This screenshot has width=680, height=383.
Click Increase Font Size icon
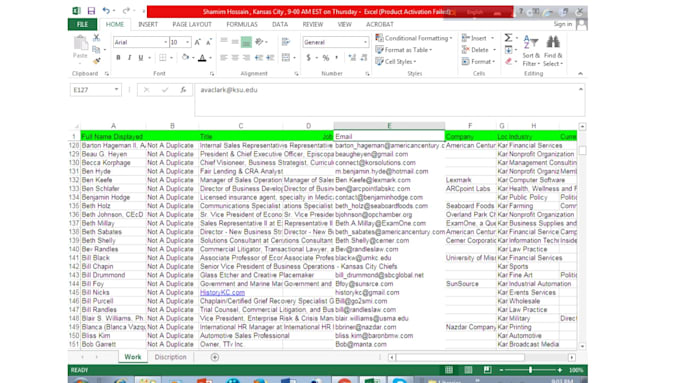point(198,42)
